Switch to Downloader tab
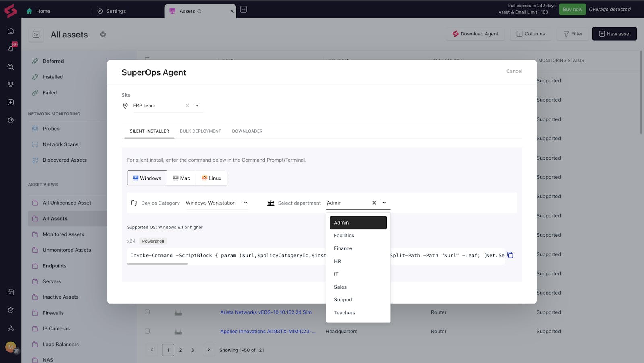 247,131
